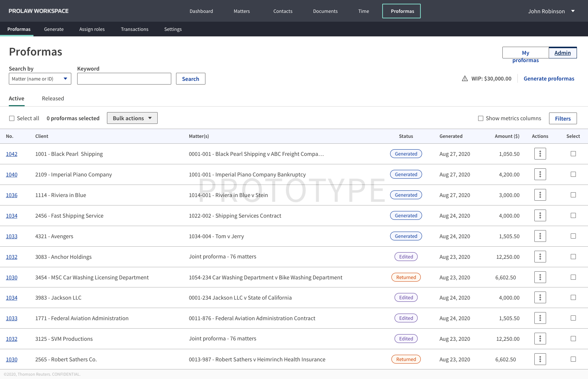588x379 pixels.
Task: Open Matters in top navigation
Action: 242,11
